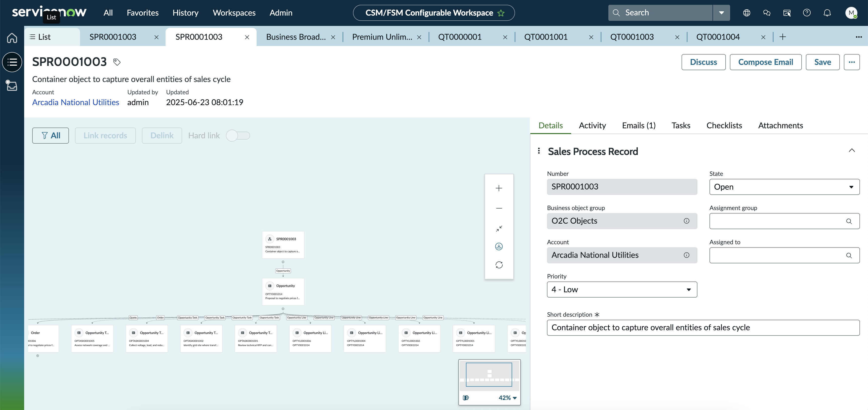Click the Discuss button

pyautogui.click(x=703, y=62)
